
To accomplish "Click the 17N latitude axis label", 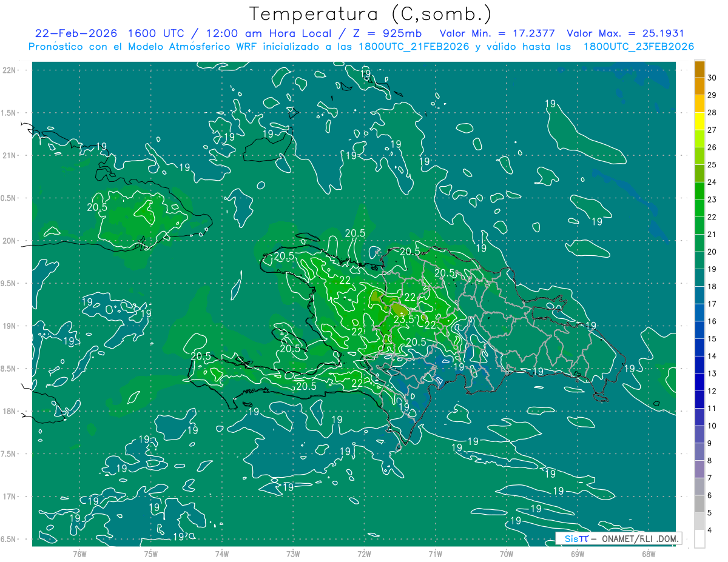I will click(x=9, y=497).
